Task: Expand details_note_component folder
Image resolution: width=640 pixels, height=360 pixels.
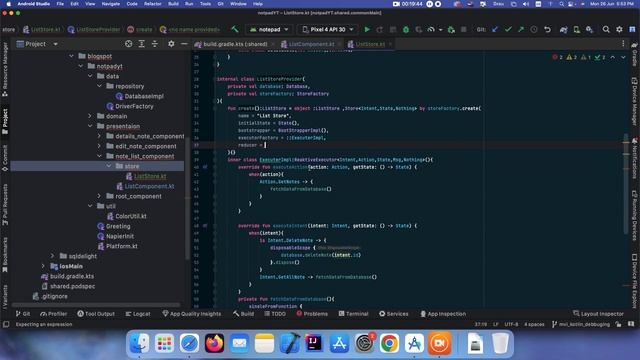Action: point(99,136)
